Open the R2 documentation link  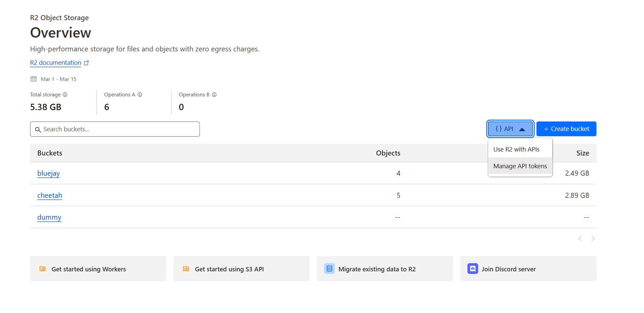(x=56, y=63)
